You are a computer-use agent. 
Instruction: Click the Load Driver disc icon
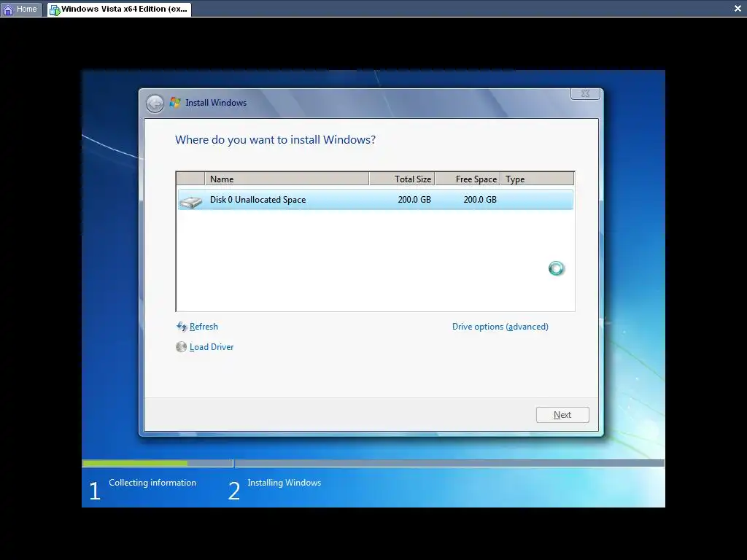(181, 346)
